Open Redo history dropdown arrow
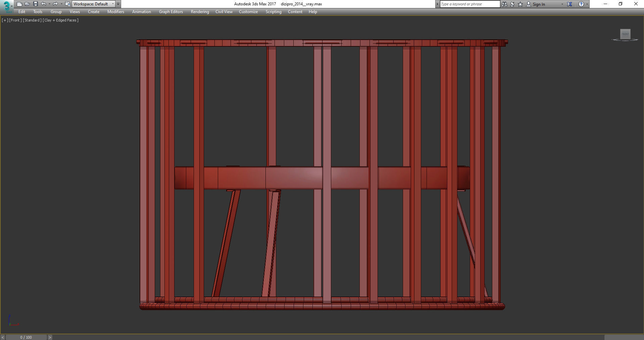The image size is (644, 340). [61, 4]
